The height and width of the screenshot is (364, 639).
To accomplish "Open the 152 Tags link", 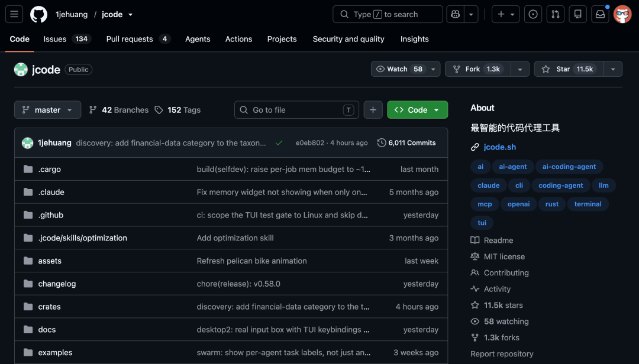I will click(x=177, y=110).
